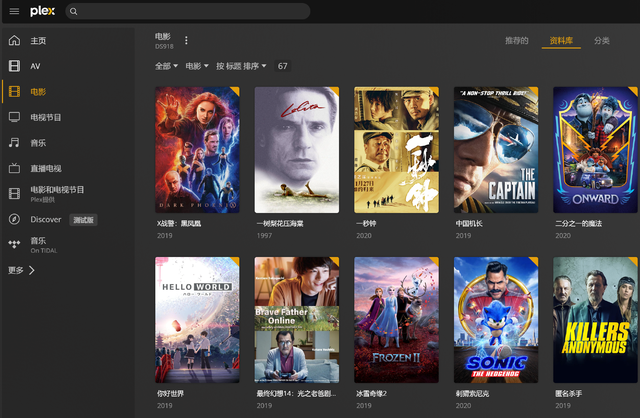
Task: Click the home icon next to 主页
Action: 14,40
